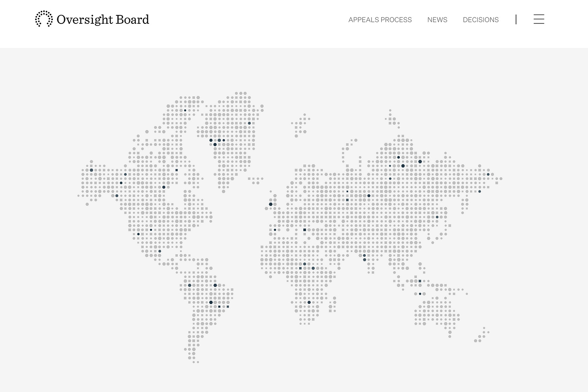Click the dotted world map graphic
This screenshot has width=588, height=392.
[x=290, y=228]
